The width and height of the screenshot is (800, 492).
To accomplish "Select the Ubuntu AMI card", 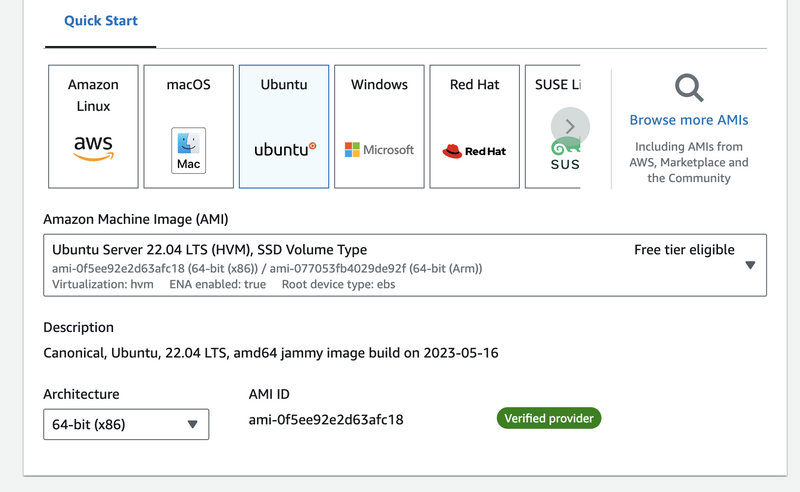I will coord(284,127).
